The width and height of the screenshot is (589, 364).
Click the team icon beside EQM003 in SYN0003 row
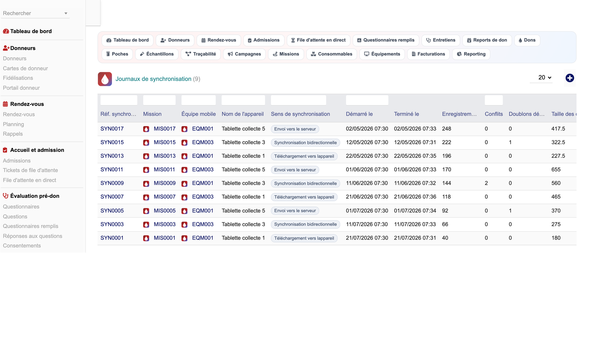pyautogui.click(x=184, y=225)
